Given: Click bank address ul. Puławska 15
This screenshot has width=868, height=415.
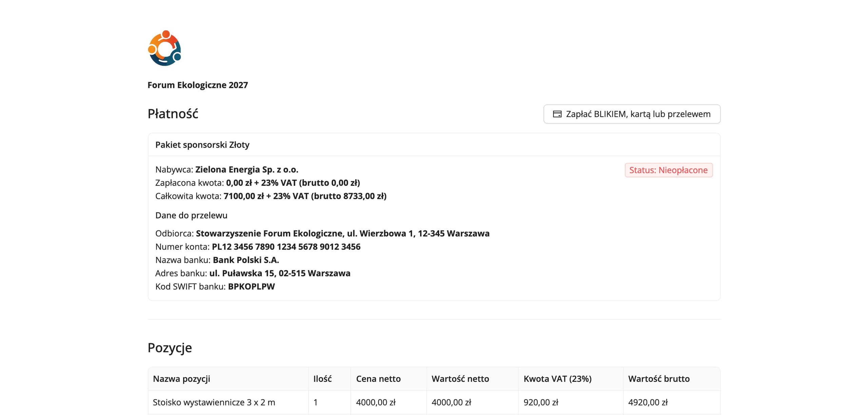Looking at the screenshot, I should [x=280, y=273].
